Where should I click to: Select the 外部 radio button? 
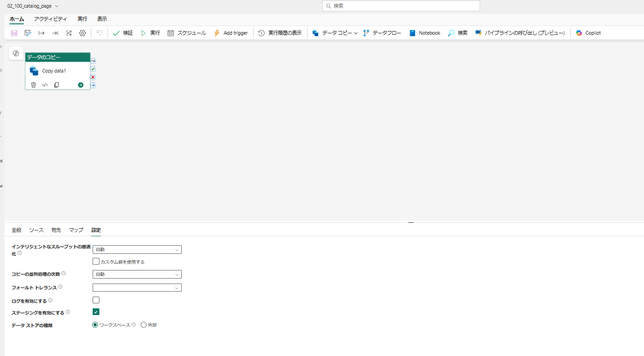144,324
